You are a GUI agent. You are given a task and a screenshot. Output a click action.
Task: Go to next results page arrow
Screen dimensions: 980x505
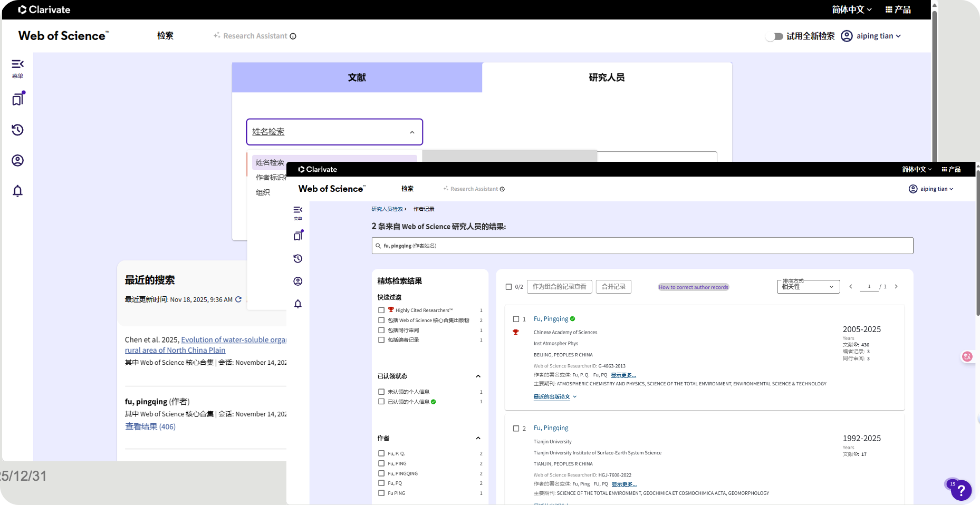pos(896,287)
